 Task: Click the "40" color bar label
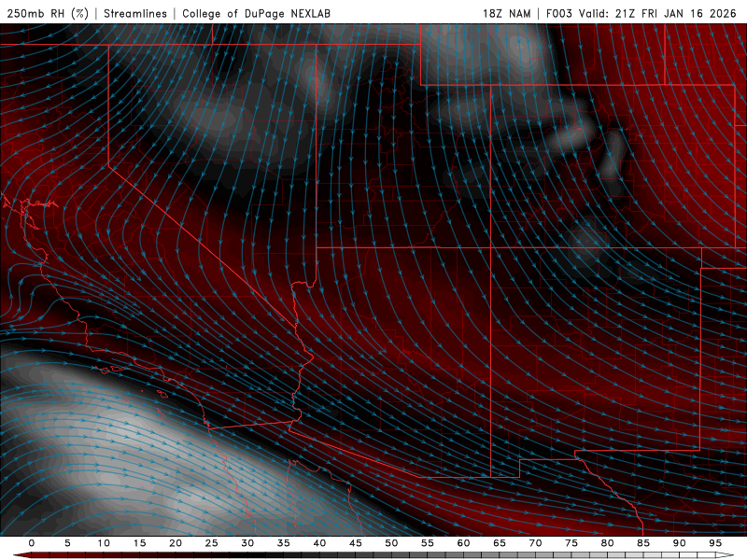319,543
